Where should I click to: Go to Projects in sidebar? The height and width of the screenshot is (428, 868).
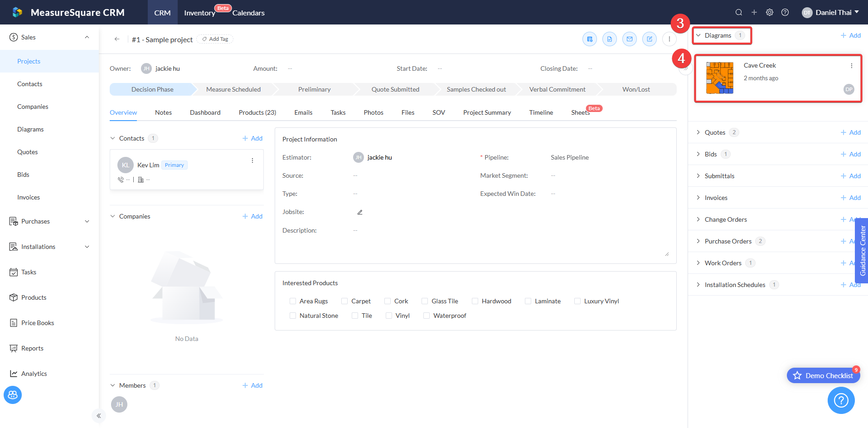point(49,61)
